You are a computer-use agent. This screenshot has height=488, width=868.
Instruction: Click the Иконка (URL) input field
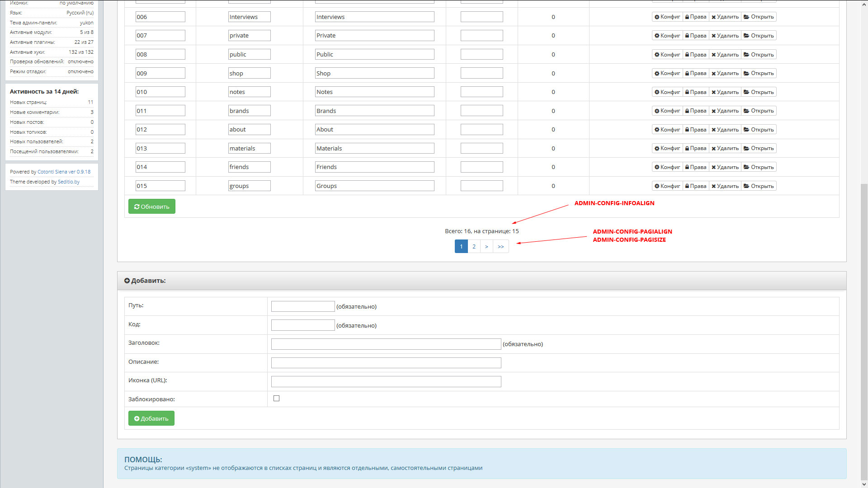(x=386, y=382)
